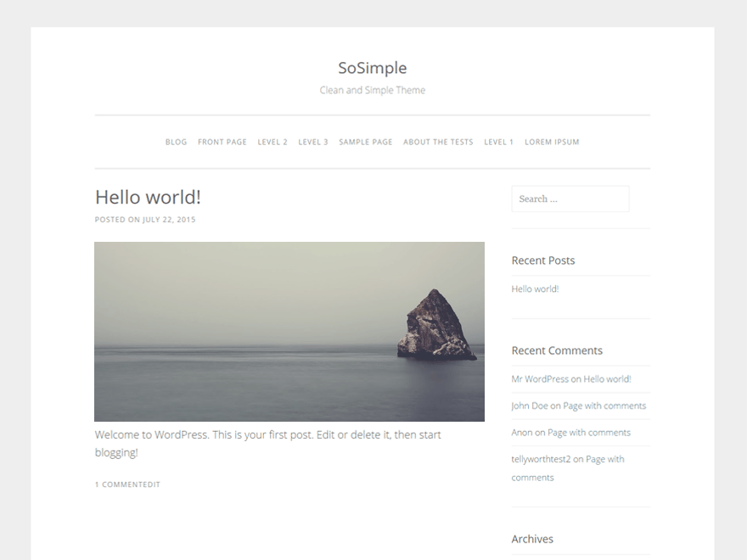The image size is (747, 560).
Task: Open About The Tests page
Action: pyautogui.click(x=438, y=142)
